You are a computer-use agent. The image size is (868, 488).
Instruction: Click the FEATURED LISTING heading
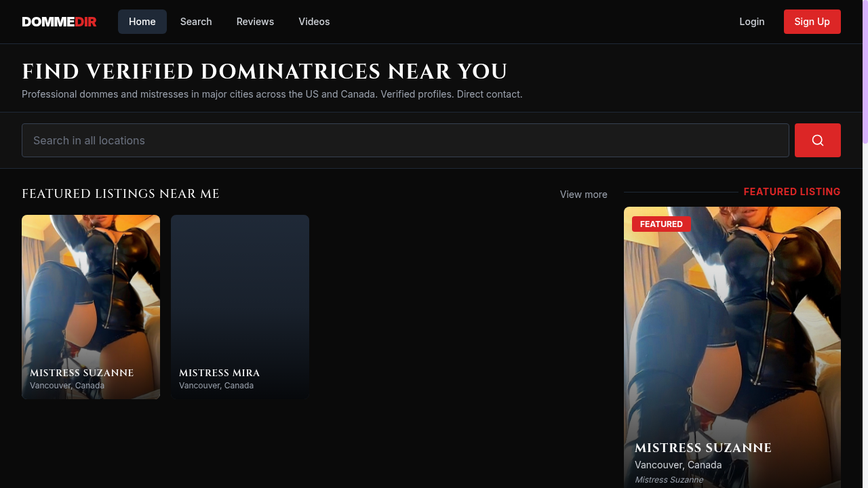pyautogui.click(x=791, y=192)
